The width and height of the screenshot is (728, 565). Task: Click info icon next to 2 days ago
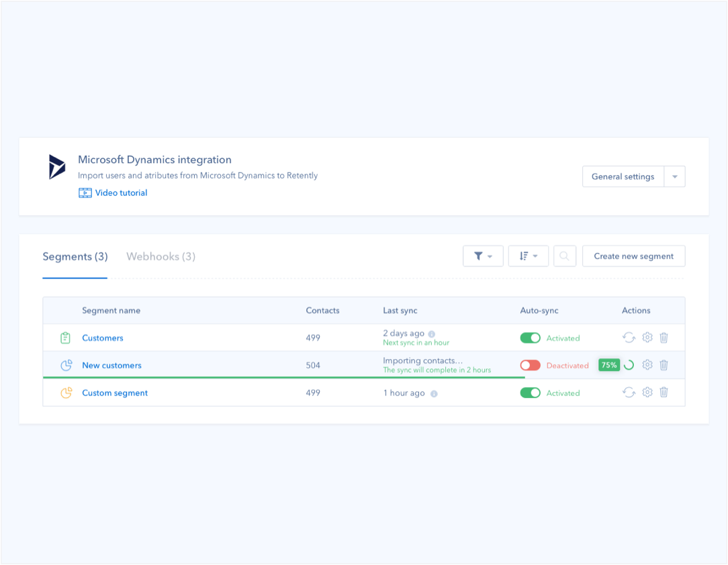(431, 334)
